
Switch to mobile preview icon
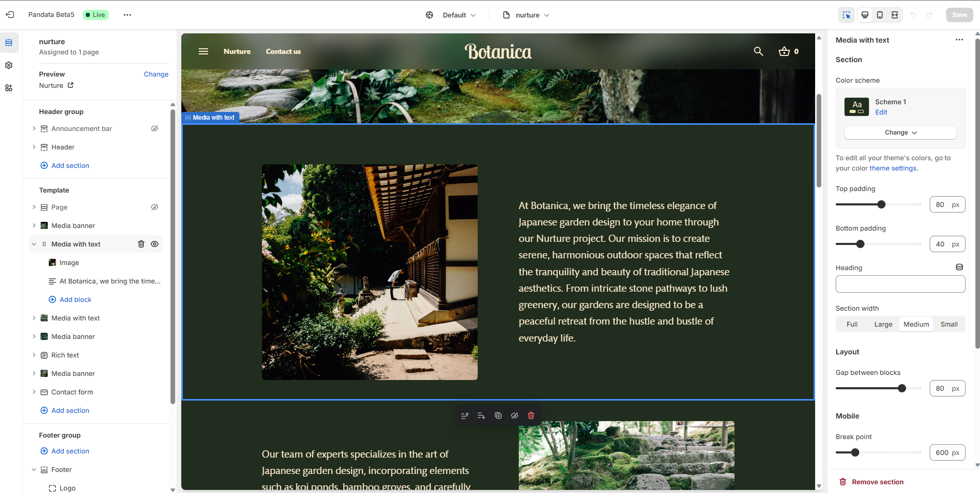[880, 15]
